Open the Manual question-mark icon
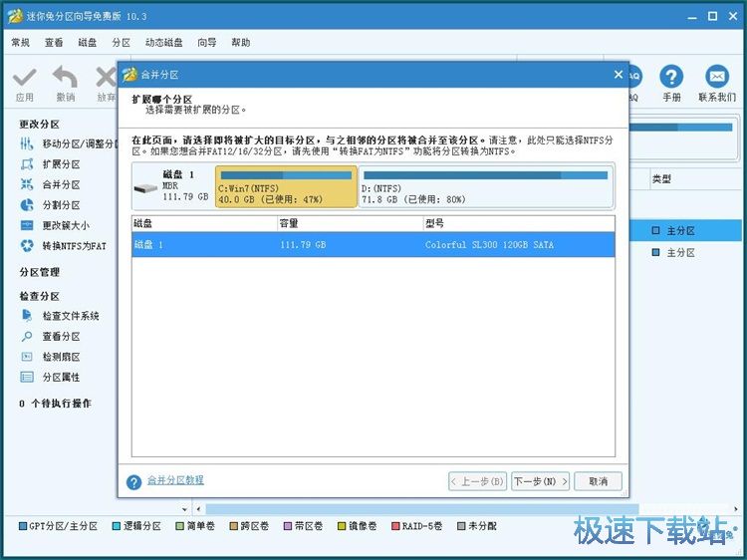Screen dimensions: 747x560 (671, 77)
